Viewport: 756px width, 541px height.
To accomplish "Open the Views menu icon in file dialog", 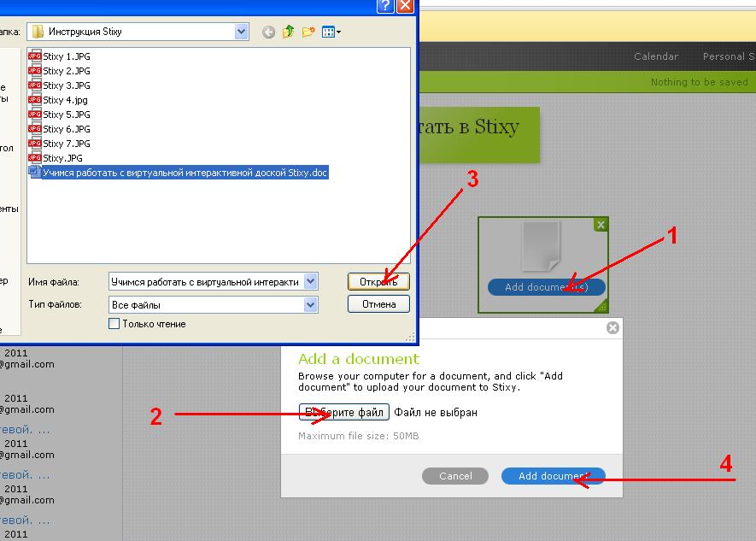I will [331, 32].
